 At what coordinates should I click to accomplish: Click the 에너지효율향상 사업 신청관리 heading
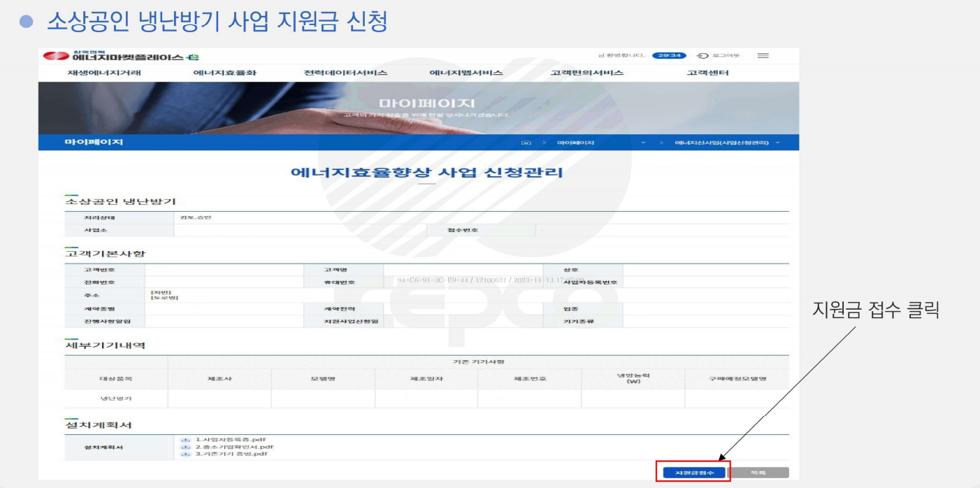[x=426, y=173]
